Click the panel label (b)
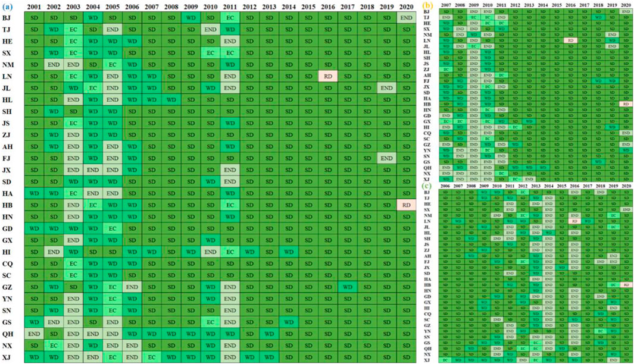 427,5
